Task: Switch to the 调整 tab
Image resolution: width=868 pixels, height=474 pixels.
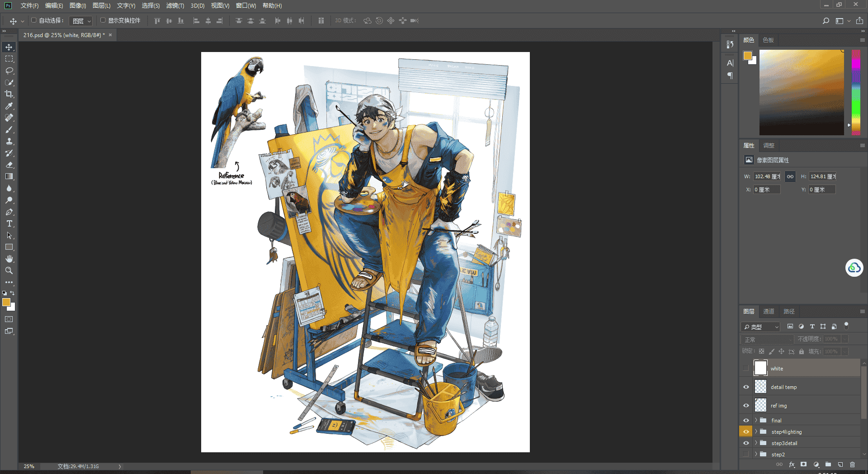Action: [769, 145]
